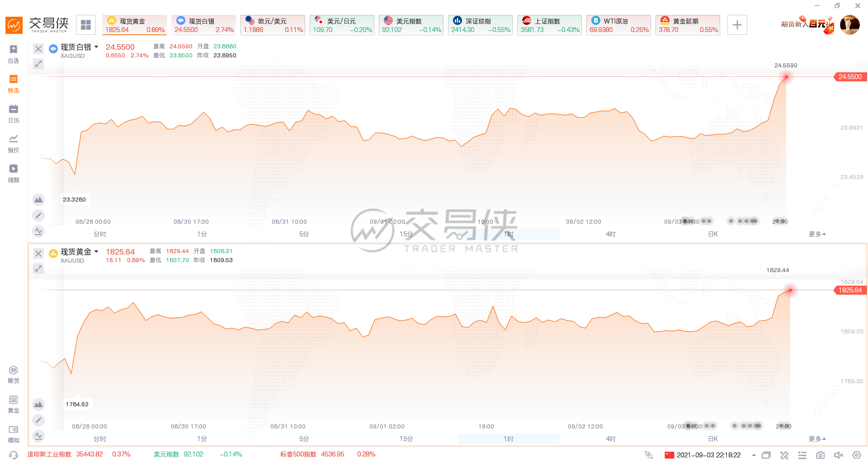Select 4时 timeframe tab on gold chart
868x461 pixels.
pyautogui.click(x=611, y=439)
